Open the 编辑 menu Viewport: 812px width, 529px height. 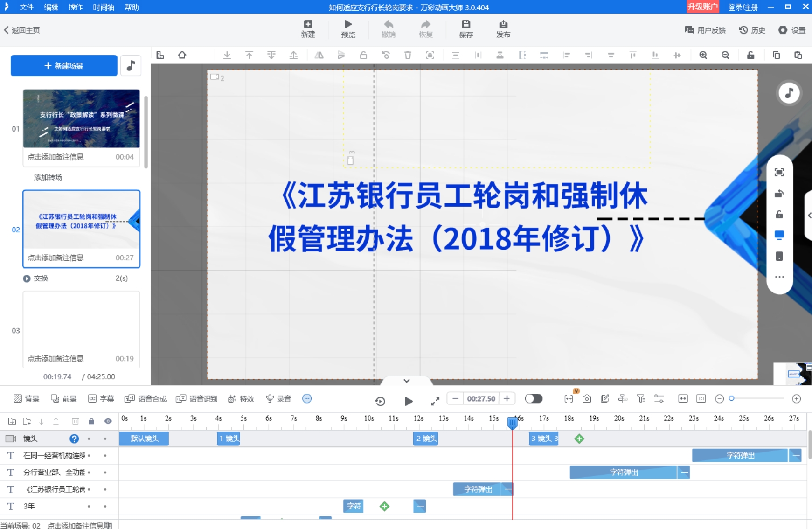tap(51, 7)
